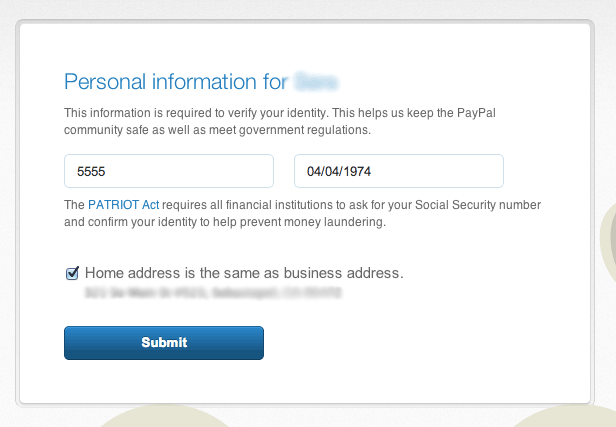Click the identity verification description paragraph
Screen dimensions: 616x427
coord(280,121)
